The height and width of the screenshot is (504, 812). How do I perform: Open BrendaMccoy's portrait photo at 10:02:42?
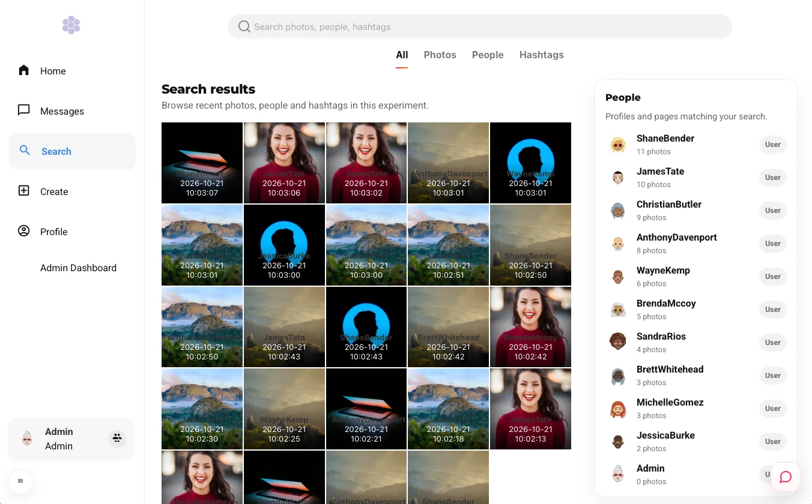531,327
